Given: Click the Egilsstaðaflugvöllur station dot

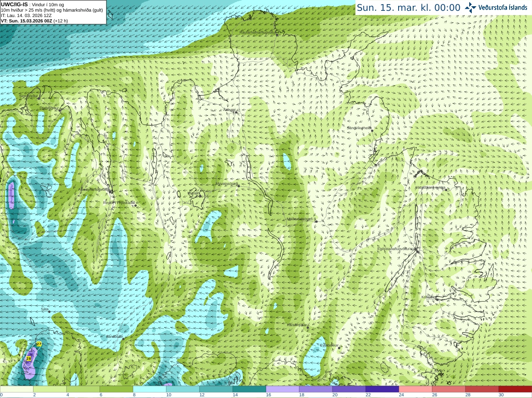Looking at the screenshot, I should pyautogui.click(x=418, y=251).
